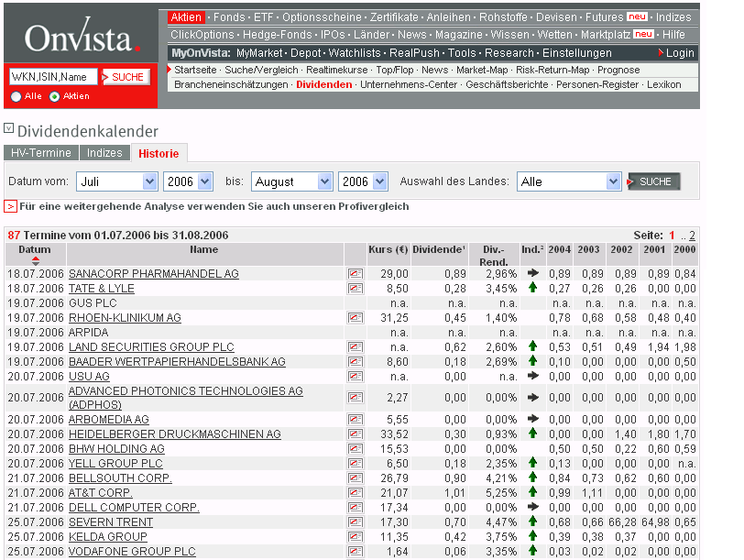Open chart icon for Tate & Lyle

[355, 289]
